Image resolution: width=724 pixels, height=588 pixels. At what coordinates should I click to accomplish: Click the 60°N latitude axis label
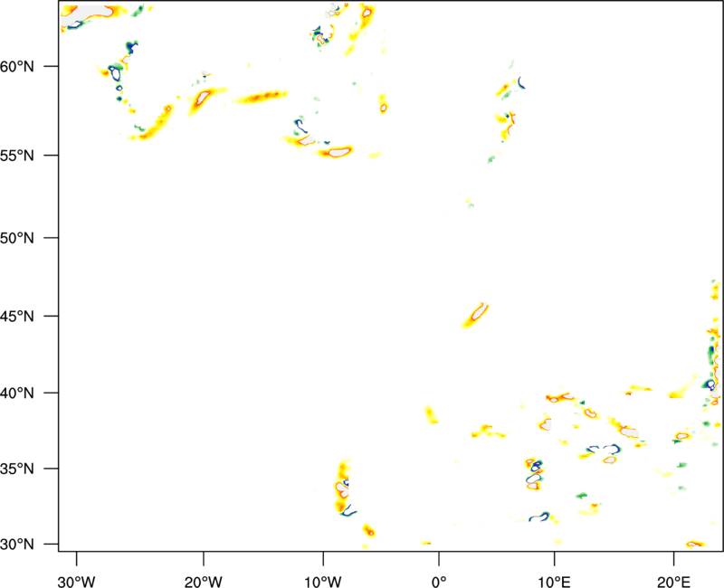coord(17,66)
